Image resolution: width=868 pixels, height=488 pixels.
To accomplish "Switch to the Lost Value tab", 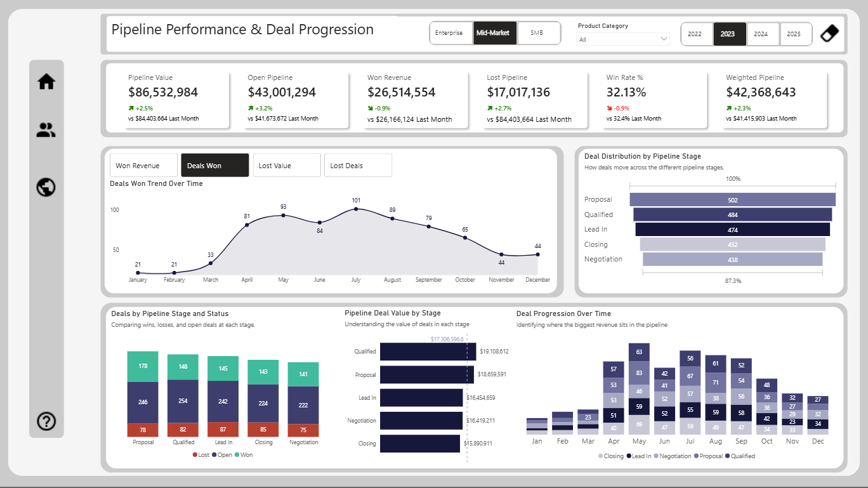I will (x=287, y=166).
